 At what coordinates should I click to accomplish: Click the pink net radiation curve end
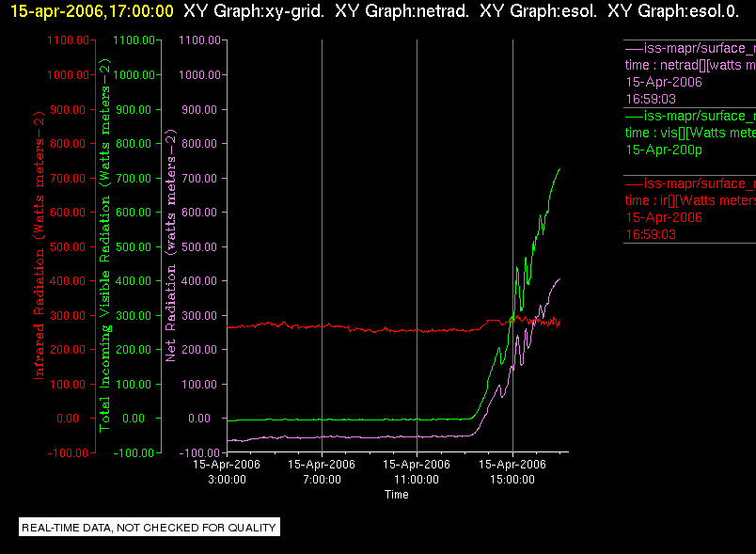click(x=559, y=279)
